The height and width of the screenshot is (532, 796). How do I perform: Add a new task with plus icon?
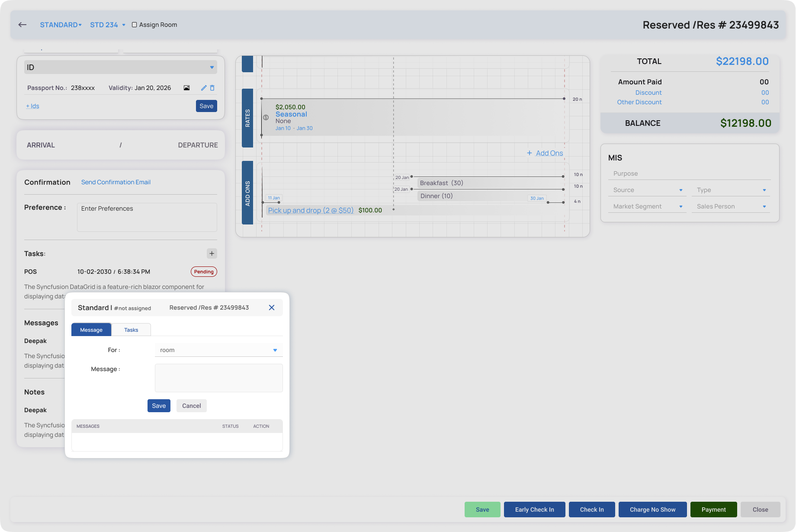coord(212,253)
